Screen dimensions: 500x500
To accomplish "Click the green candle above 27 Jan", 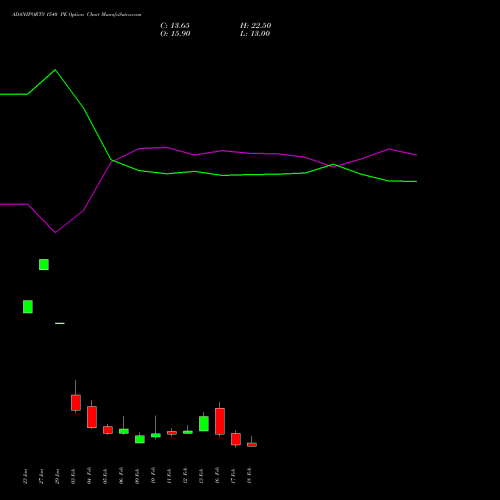I will [x=44, y=264].
